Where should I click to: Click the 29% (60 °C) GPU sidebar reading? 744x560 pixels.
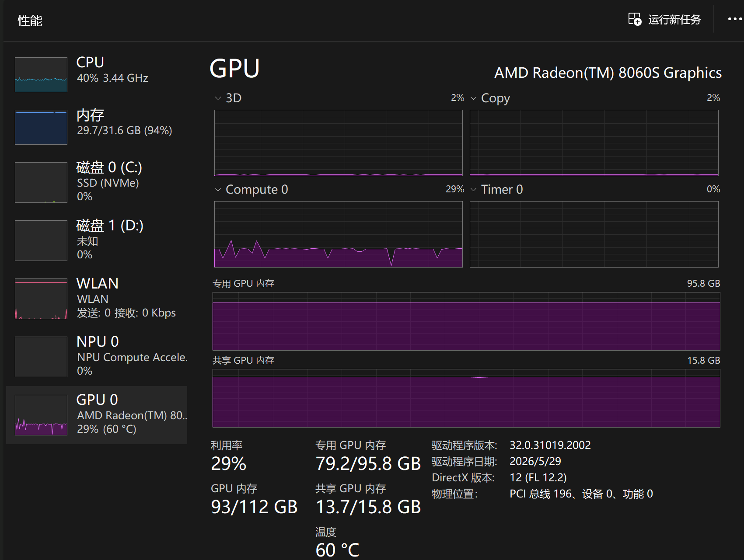point(107,429)
